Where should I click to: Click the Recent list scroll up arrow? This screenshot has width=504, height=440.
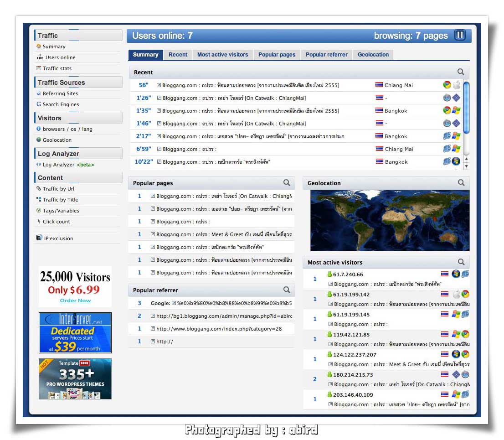point(466,159)
